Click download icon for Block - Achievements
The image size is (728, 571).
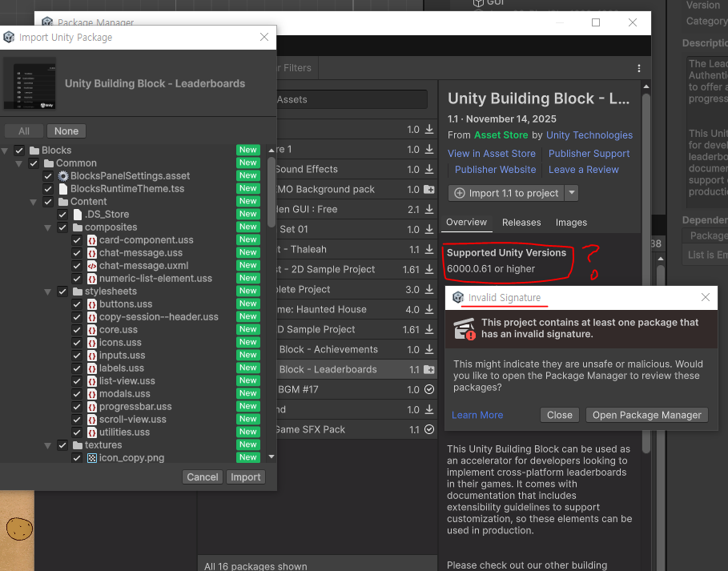click(429, 349)
